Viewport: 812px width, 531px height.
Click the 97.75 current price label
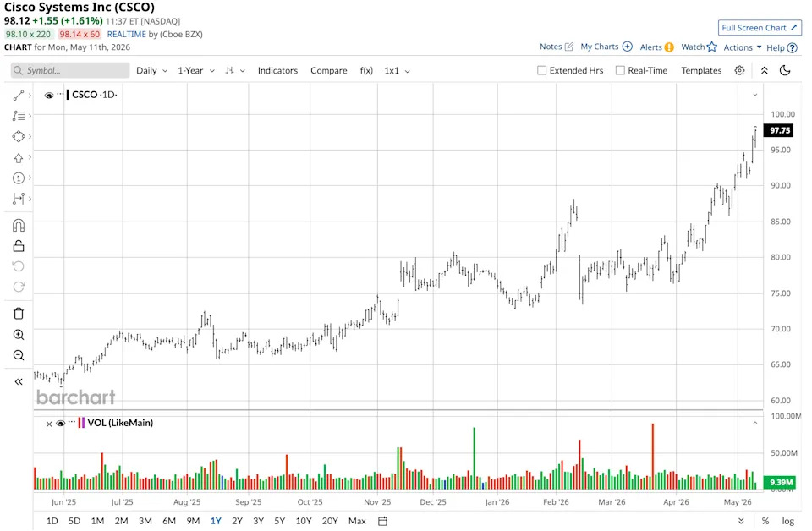pos(778,130)
